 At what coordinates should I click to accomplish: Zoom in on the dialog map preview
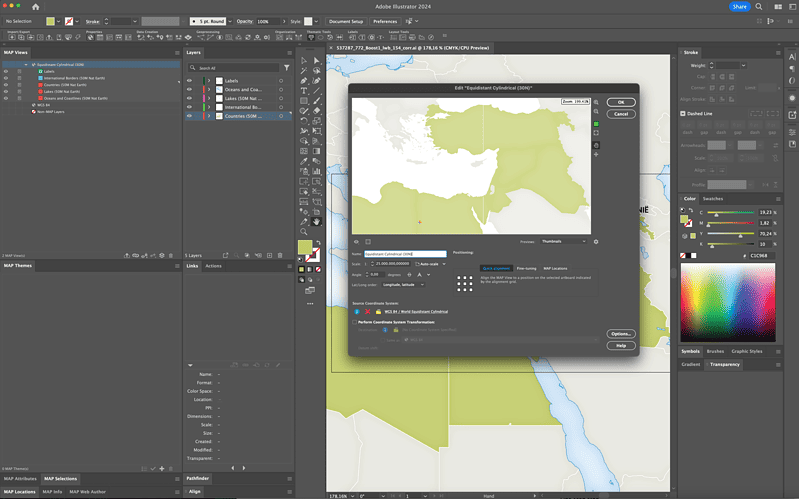point(596,102)
